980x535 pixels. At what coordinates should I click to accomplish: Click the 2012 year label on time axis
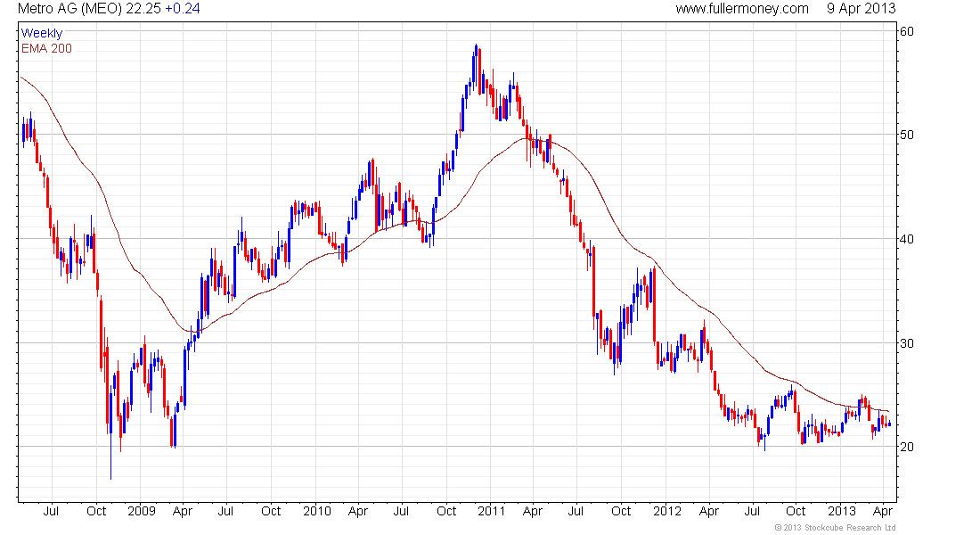click(x=667, y=511)
